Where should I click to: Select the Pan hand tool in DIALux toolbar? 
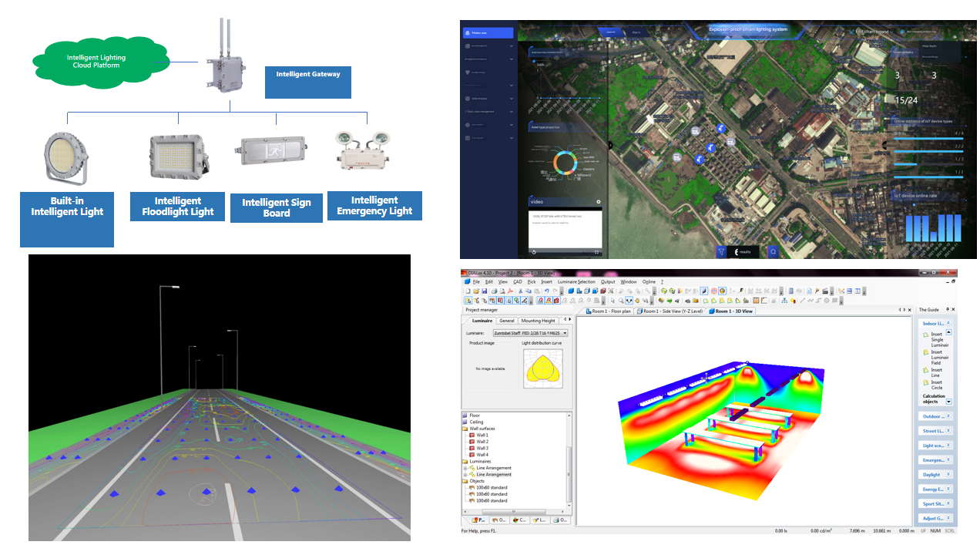[636, 301]
